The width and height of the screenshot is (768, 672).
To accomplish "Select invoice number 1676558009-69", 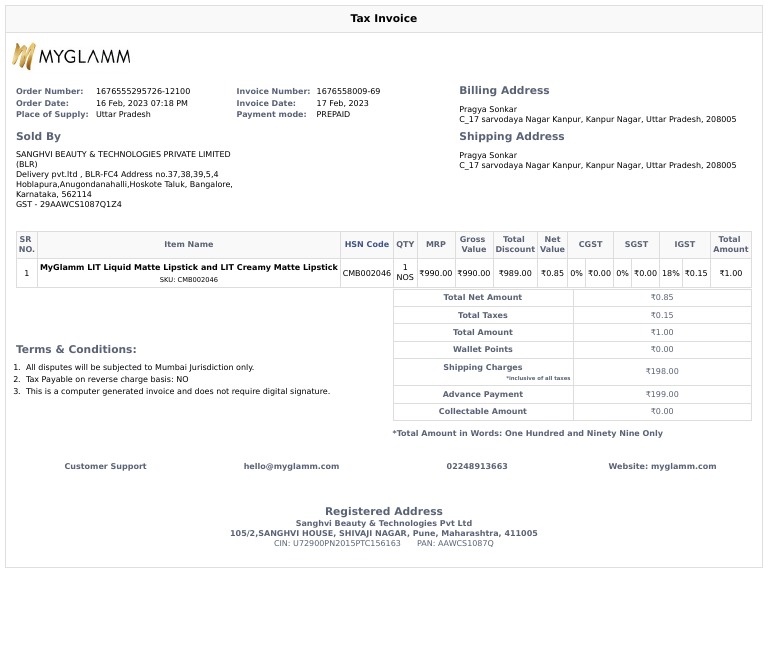I will [x=348, y=91].
